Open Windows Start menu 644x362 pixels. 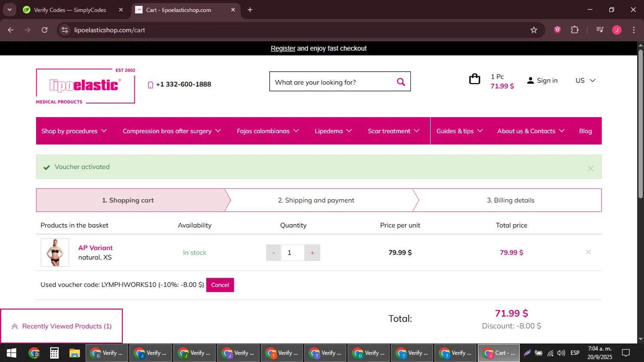pos(12,353)
